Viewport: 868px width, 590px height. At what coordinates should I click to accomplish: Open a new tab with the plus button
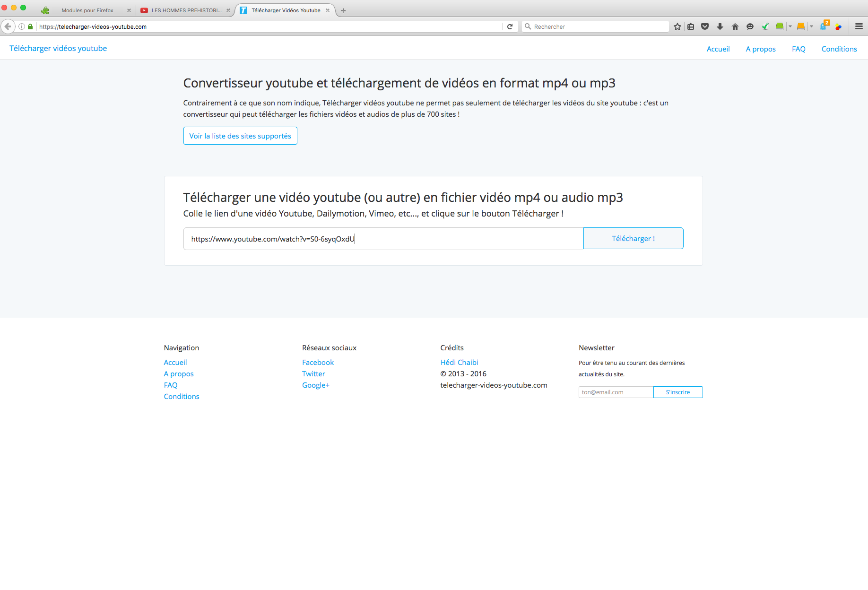(x=343, y=10)
